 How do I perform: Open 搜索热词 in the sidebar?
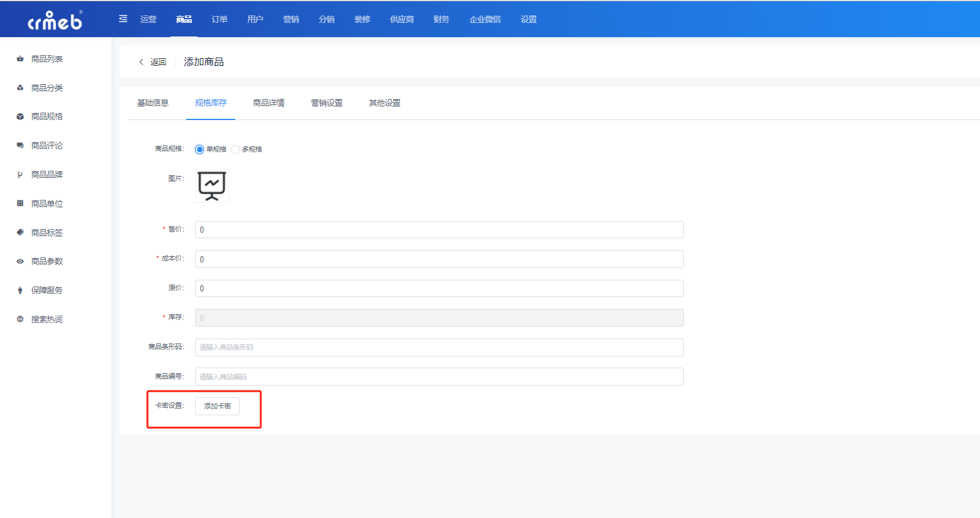point(47,319)
